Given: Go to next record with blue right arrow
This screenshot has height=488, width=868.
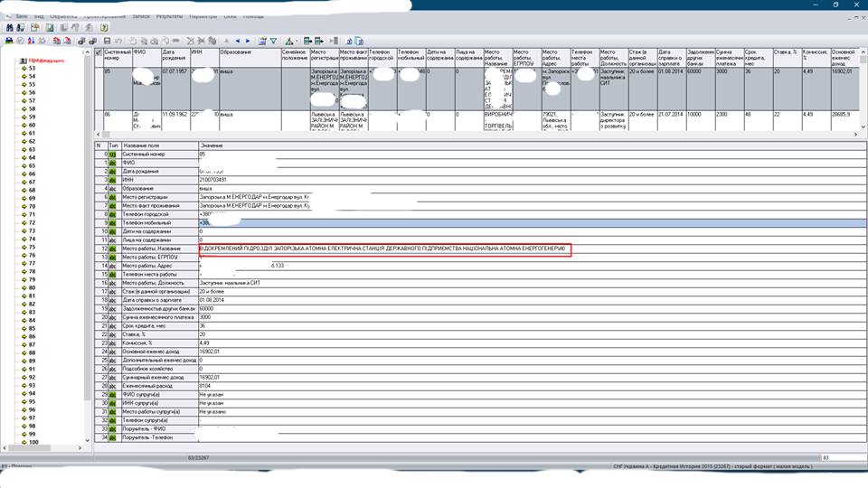Looking at the screenshot, I should click(249, 41).
